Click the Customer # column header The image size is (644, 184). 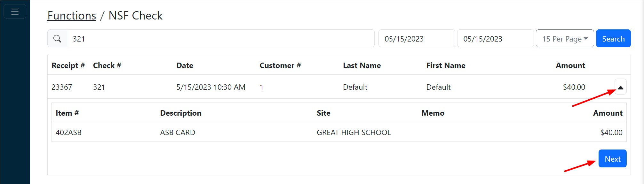tap(280, 65)
